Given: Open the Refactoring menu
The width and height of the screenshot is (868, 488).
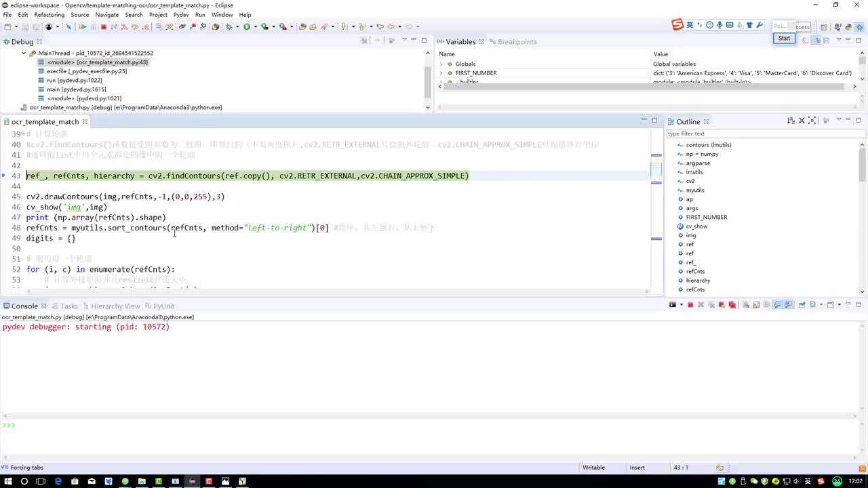Looking at the screenshot, I should [x=49, y=14].
